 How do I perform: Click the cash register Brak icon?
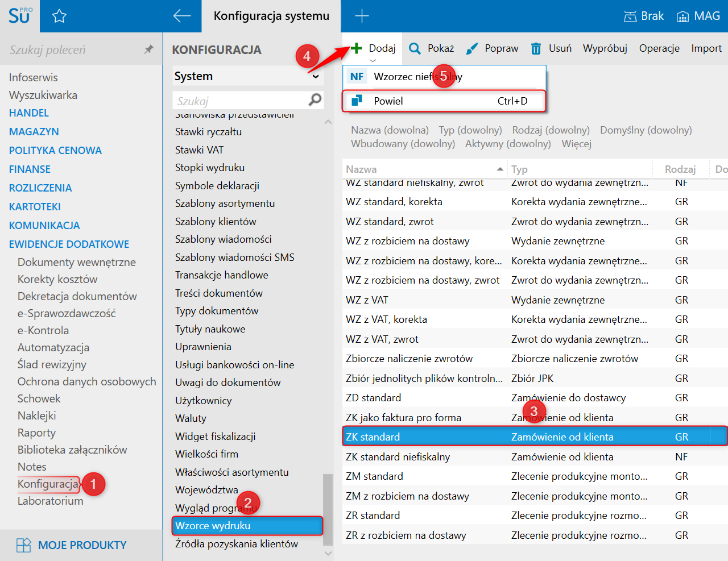tap(630, 16)
